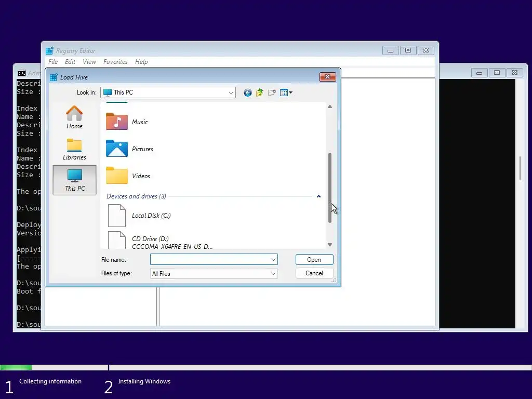Viewport: 532px width, 399px height.
Task: Select the CD Drive (D:) icon
Action: point(117,240)
